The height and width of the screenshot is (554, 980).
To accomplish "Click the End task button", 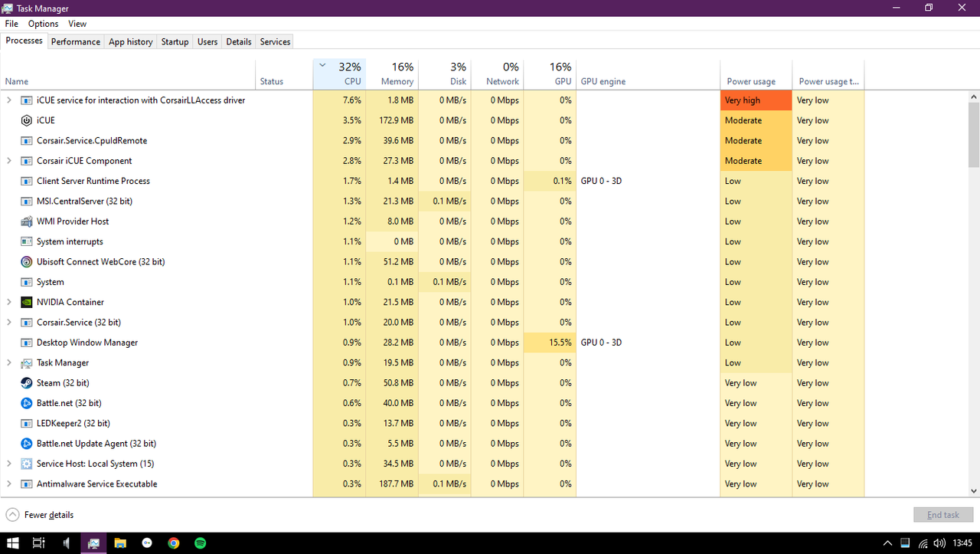I will [943, 515].
